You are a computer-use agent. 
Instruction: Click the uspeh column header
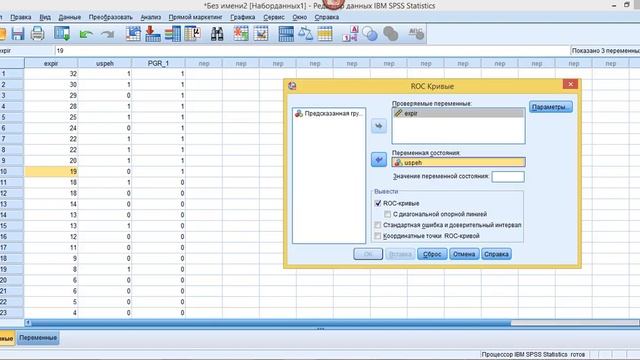(x=104, y=63)
